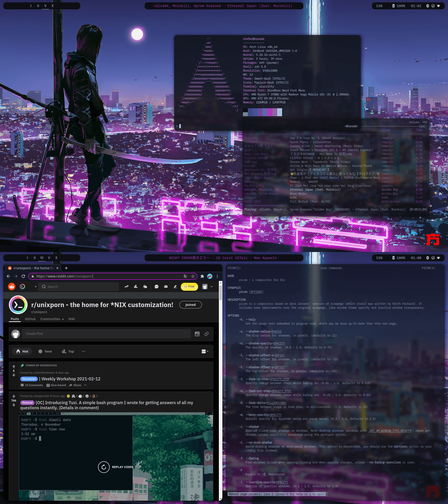The image size is (448, 504).
Task: Open the Reddit live broadcast icon
Action: 145,287
